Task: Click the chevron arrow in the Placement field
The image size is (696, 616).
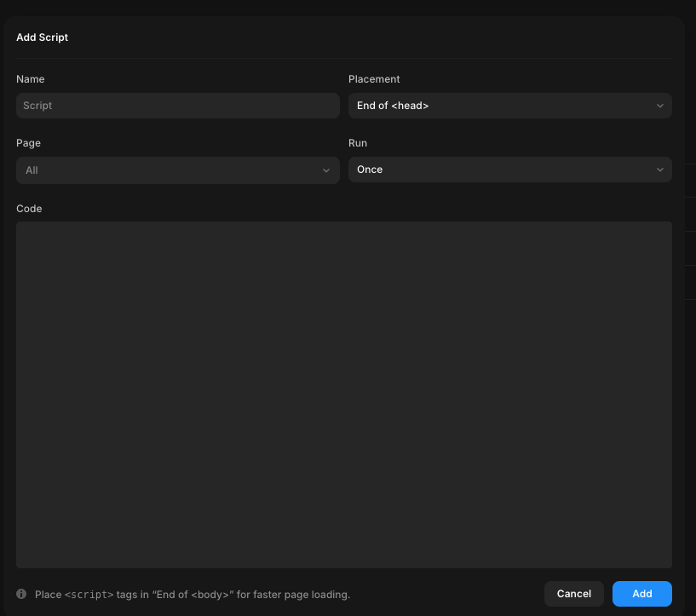Action: (660, 106)
